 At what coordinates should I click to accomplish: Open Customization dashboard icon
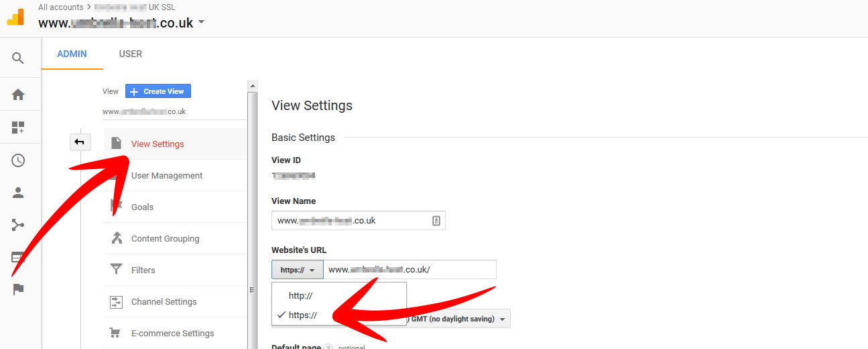pyautogui.click(x=18, y=128)
